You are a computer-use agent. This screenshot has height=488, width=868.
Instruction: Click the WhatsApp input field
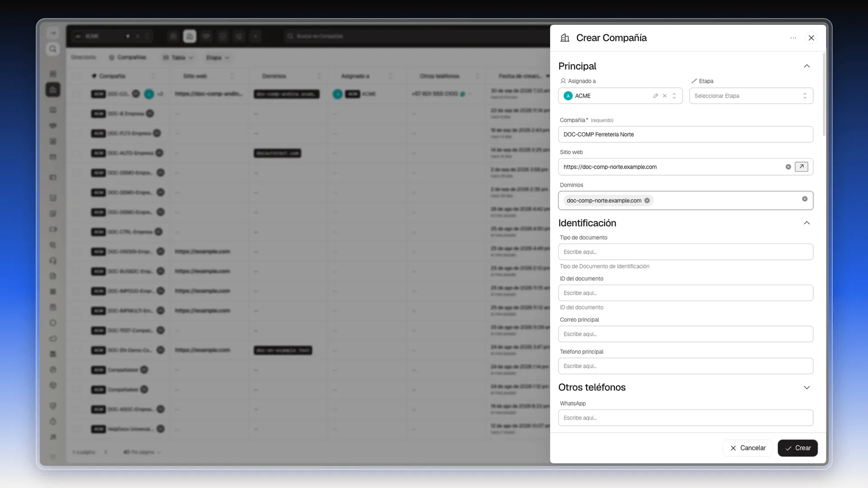tap(685, 418)
